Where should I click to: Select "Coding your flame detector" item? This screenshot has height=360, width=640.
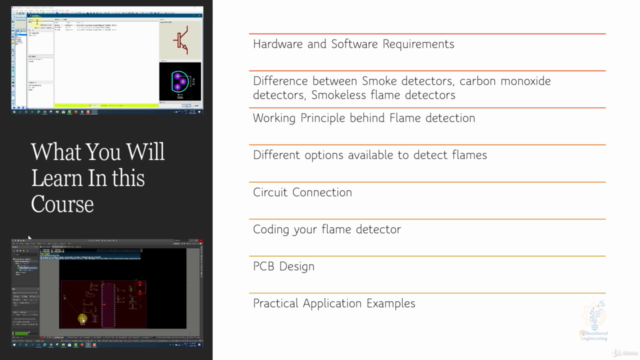click(327, 229)
